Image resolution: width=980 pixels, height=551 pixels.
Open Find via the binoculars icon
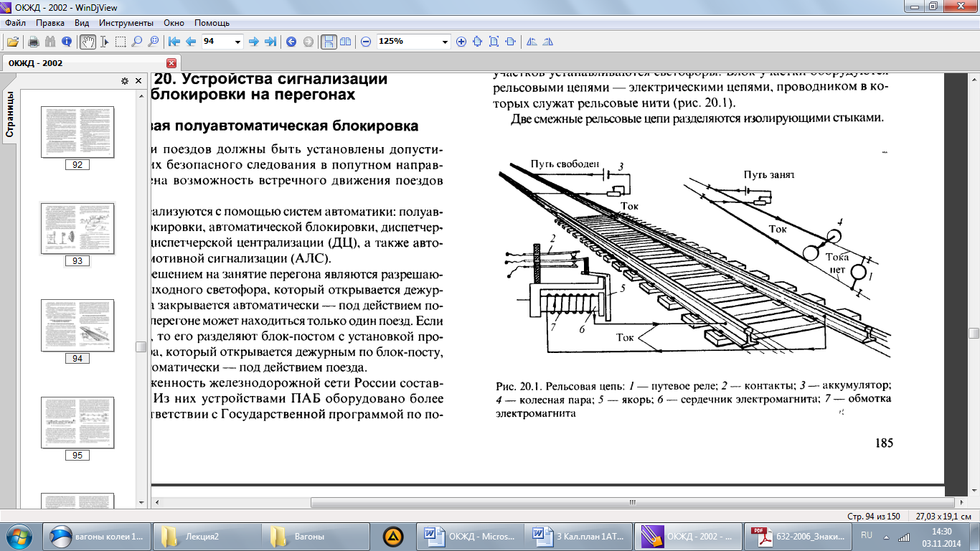(x=50, y=42)
